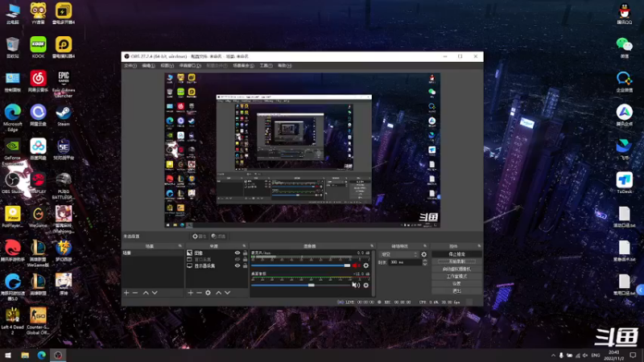Open desktop audio track settings gear
The height and width of the screenshot is (362, 644).
[366, 286]
